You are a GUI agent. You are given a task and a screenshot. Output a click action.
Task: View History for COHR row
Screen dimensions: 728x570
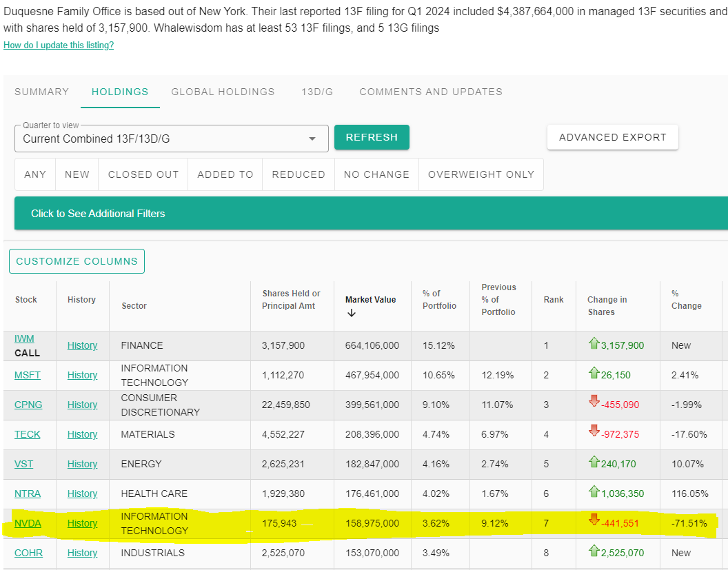[x=82, y=553]
